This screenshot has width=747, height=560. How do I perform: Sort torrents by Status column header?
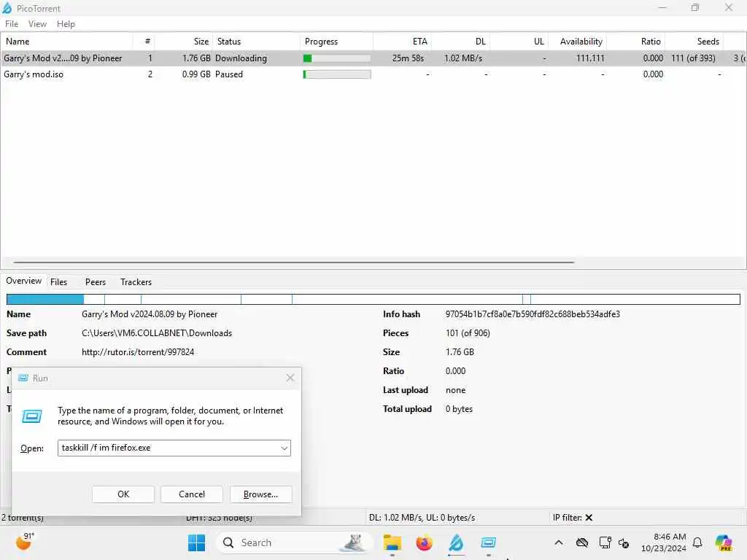click(x=256, y=42)
